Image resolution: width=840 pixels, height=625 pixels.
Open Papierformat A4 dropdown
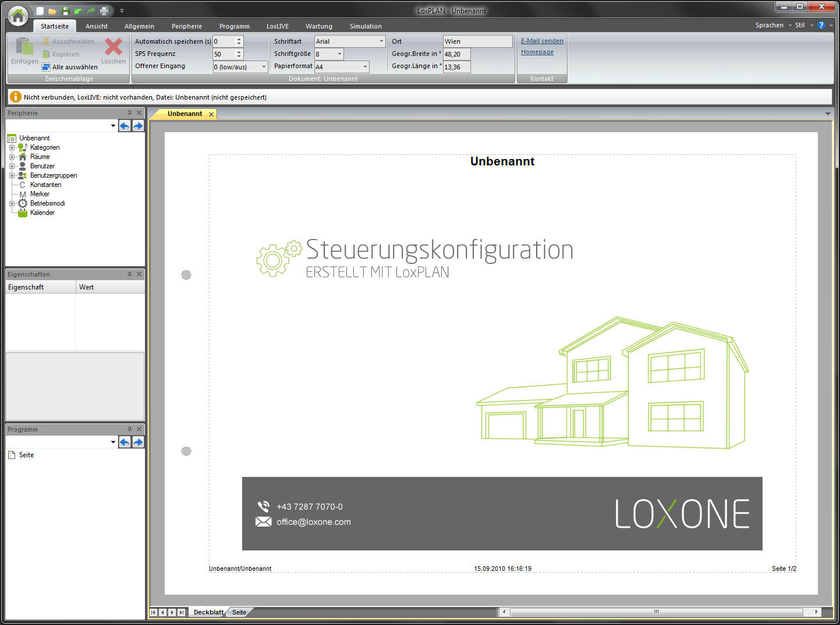pyautogui.click(x=365, y=67)
